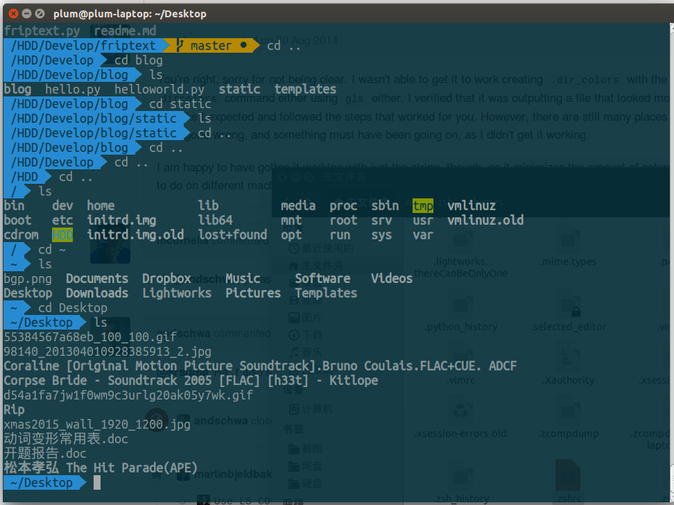Viewport: 674px width, 505px height.
Task: Click the master branch prompt segment
Action: 211,46
